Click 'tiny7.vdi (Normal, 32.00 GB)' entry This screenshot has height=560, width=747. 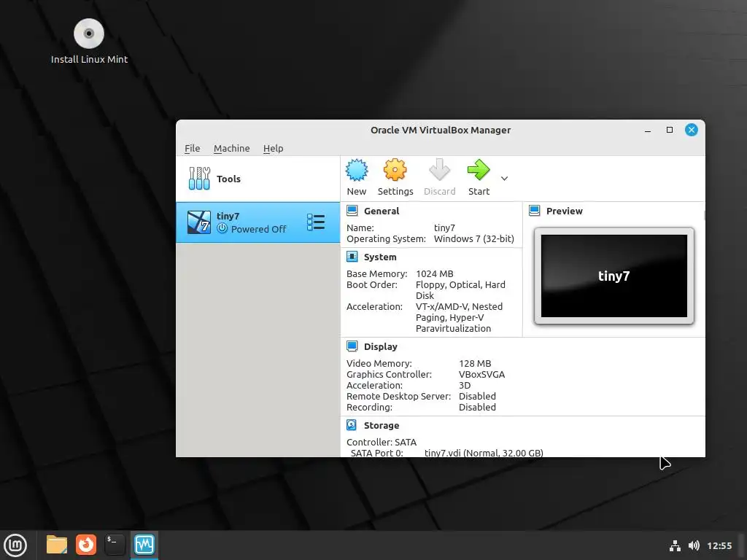pyautogui.click(x=484, y=453)
